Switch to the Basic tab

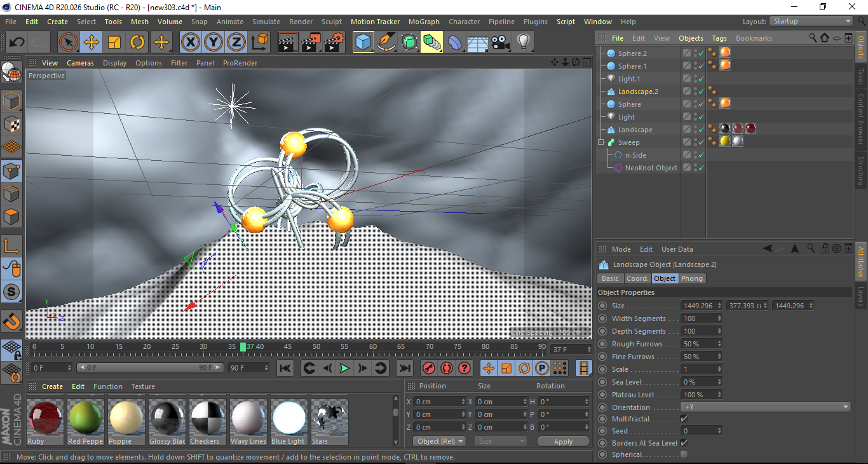click(x=610, y=278)
